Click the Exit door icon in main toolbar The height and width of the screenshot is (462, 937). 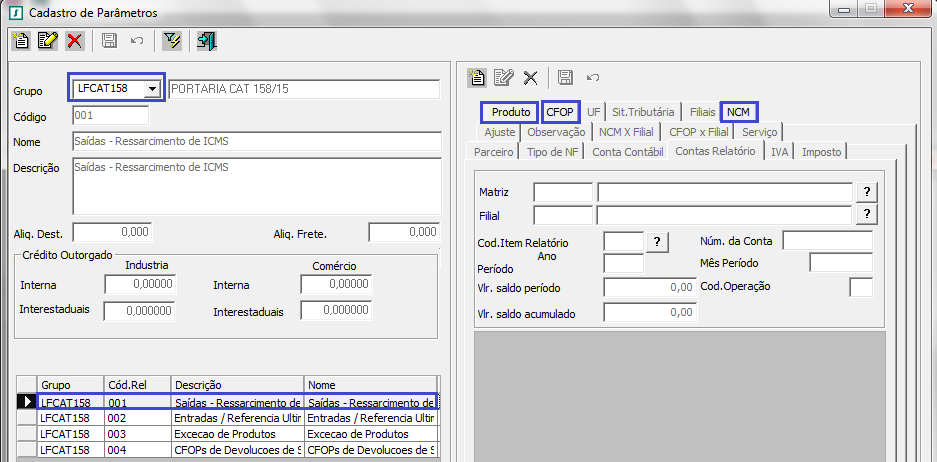tap(207, 41)
